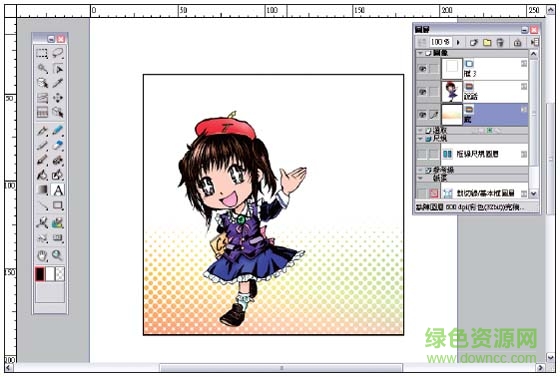Select the eyedropper tool

coord(58,83)
